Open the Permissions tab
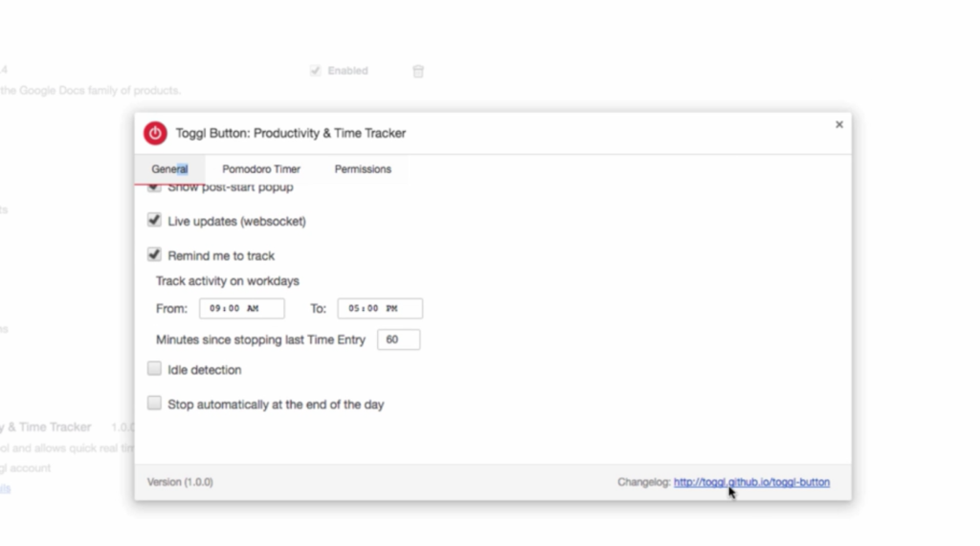The image size is (980, 546). pos(363,169)
